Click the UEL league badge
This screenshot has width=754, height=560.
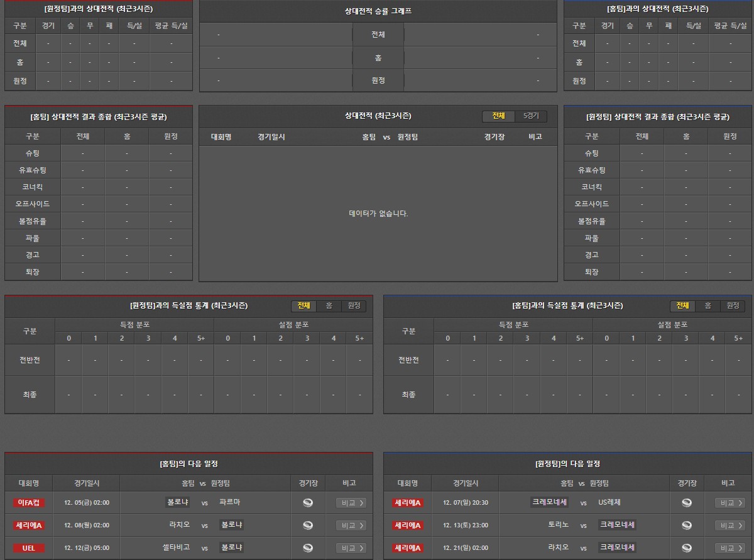29,548
